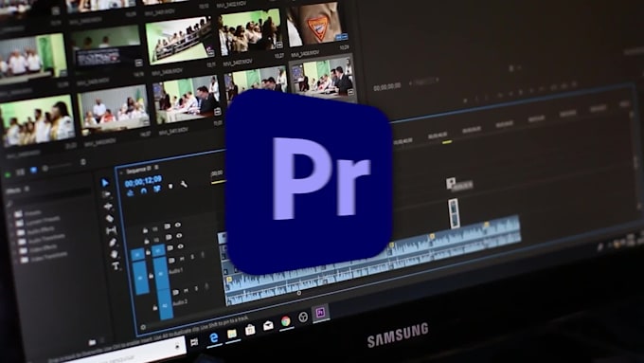Open the Effects panel menu
The image size is (644, 363).
point(27,189)
